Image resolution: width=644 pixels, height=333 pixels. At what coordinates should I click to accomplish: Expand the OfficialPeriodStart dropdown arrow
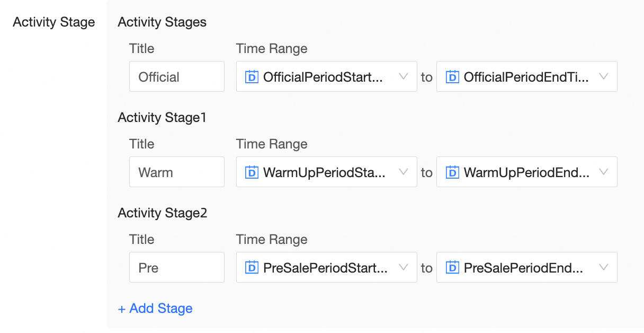pos(403,77)
